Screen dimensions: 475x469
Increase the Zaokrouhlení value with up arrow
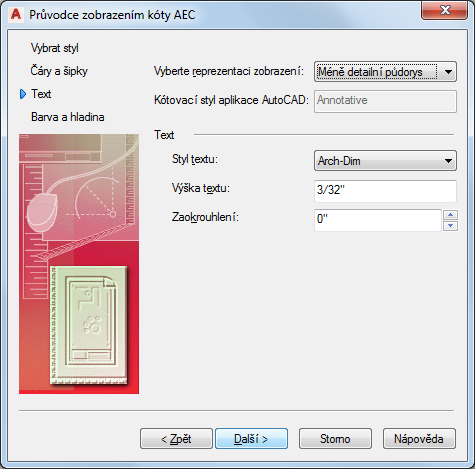tap(450, 215)
